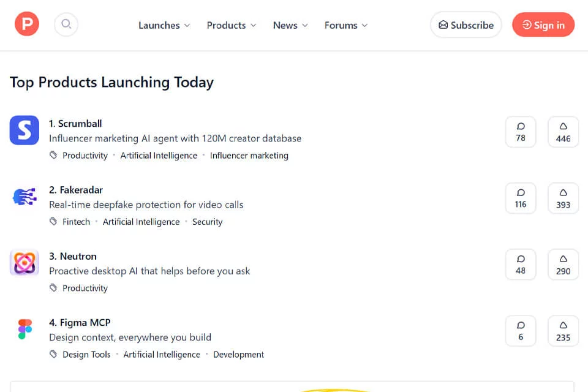The height and width of the screenshot is (392, 588).
Task: Select Artificial Intelligence tag under Figma MCP
Action: 162,355
